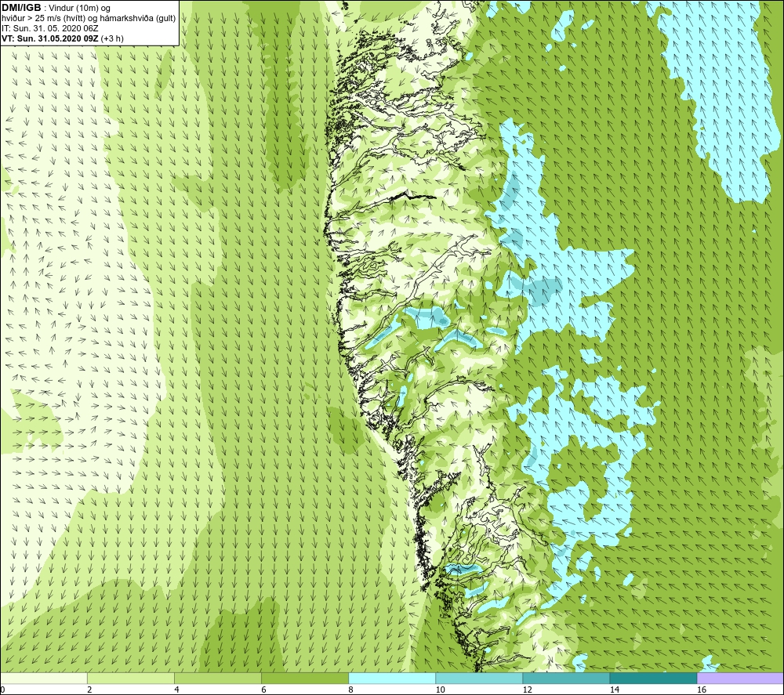Click 'VT: Sun. 31.05.2020 09Z' valid time

pos(50,38)
